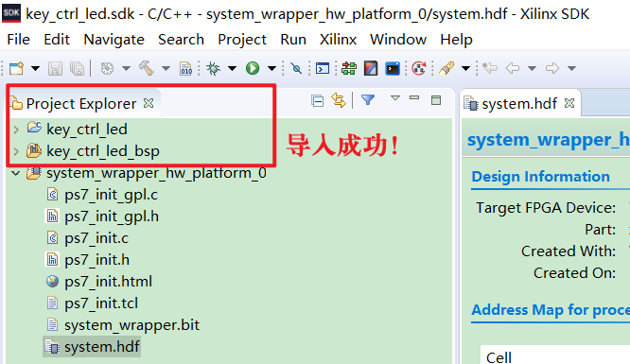The image size is (630, 364).
Task: Select key_ctrl_led_bsp project in tree
Action: tap(103, 151)
